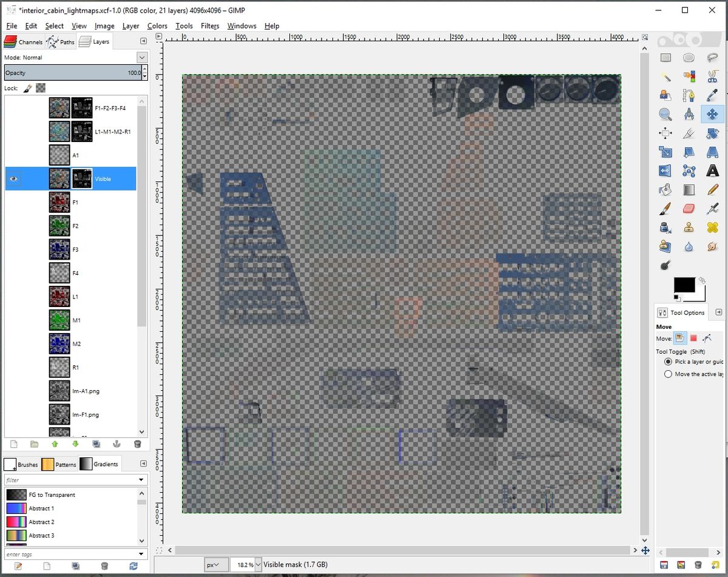Activate the Text tool
This screenshot has height=577, width=728.
click(x=712, y=171)
